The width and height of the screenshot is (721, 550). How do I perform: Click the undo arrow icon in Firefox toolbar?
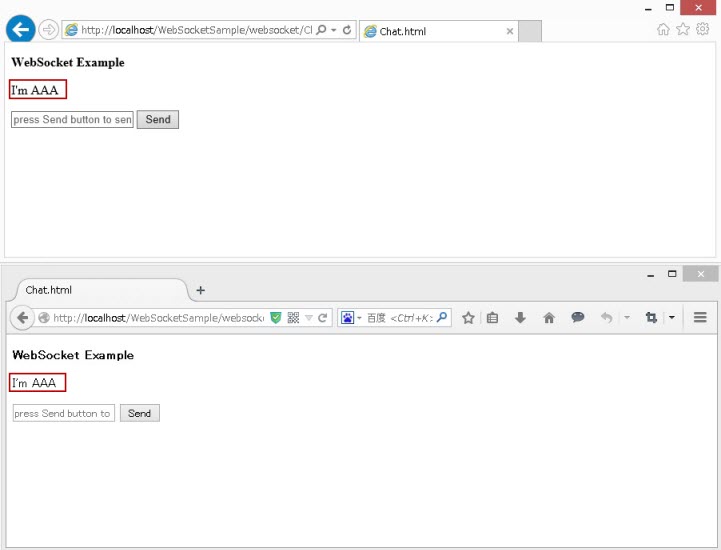pyautogui.click(x=607, y=318)
